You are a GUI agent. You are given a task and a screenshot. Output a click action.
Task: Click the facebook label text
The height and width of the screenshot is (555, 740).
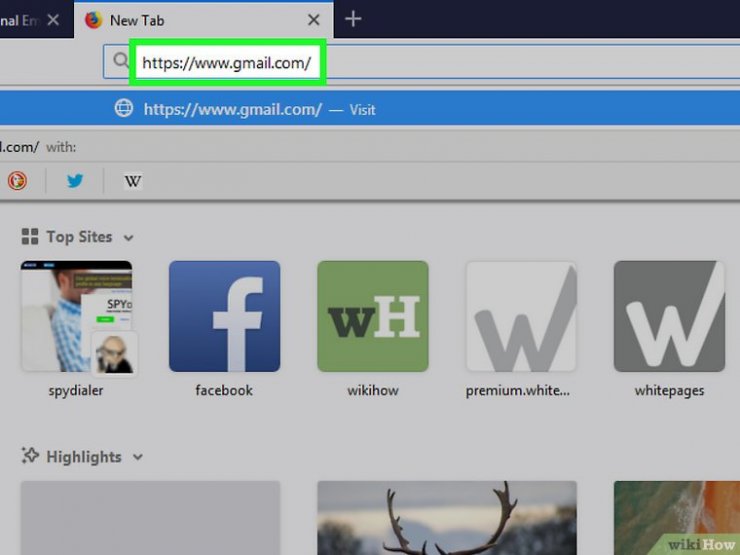pos(224,390)
